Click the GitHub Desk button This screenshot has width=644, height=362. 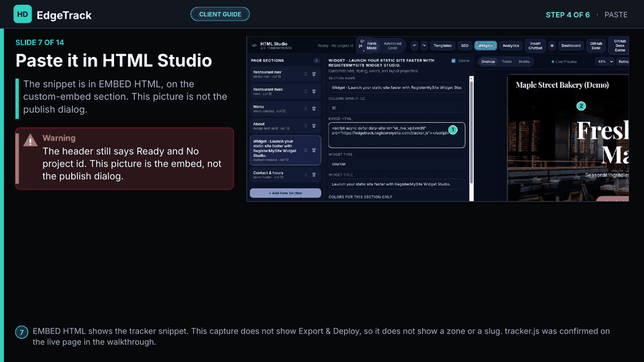[596, 46]
